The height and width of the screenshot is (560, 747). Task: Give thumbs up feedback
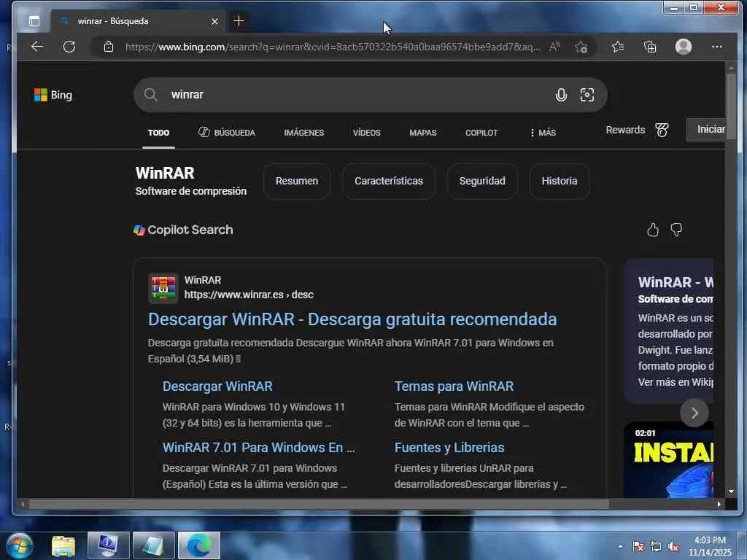[x=653, y=230]
